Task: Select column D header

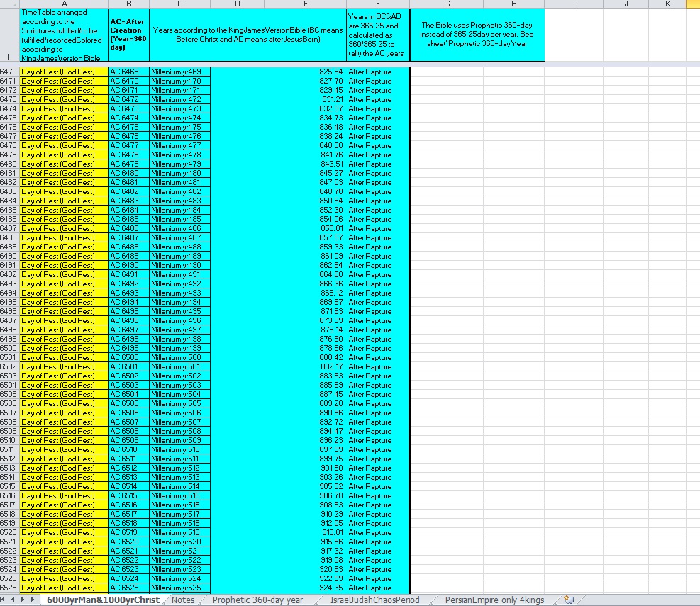Action: click(x=237, y=4)
